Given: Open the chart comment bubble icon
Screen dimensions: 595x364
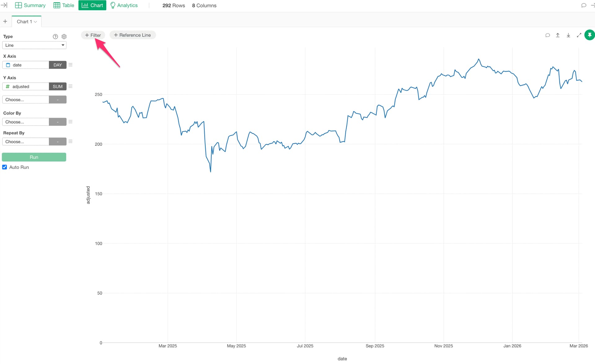Looking at the screenshot, I should (x=548, y=35).
